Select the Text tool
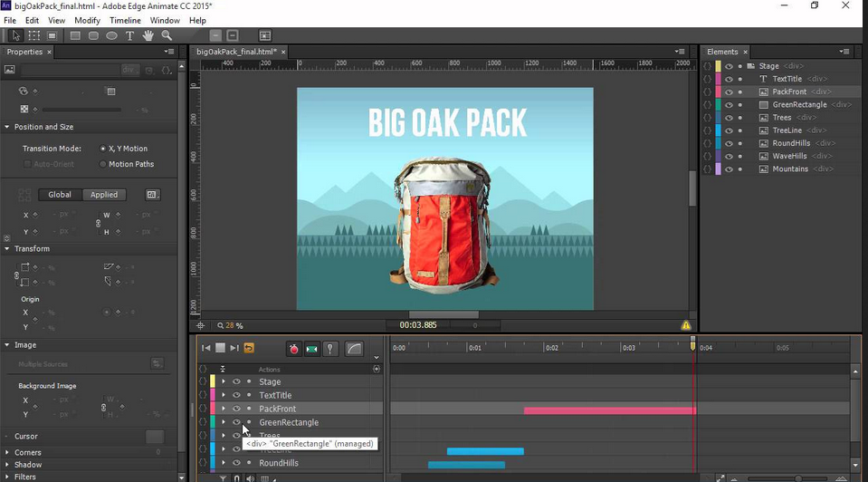The image size is (868, 482). 129,35
